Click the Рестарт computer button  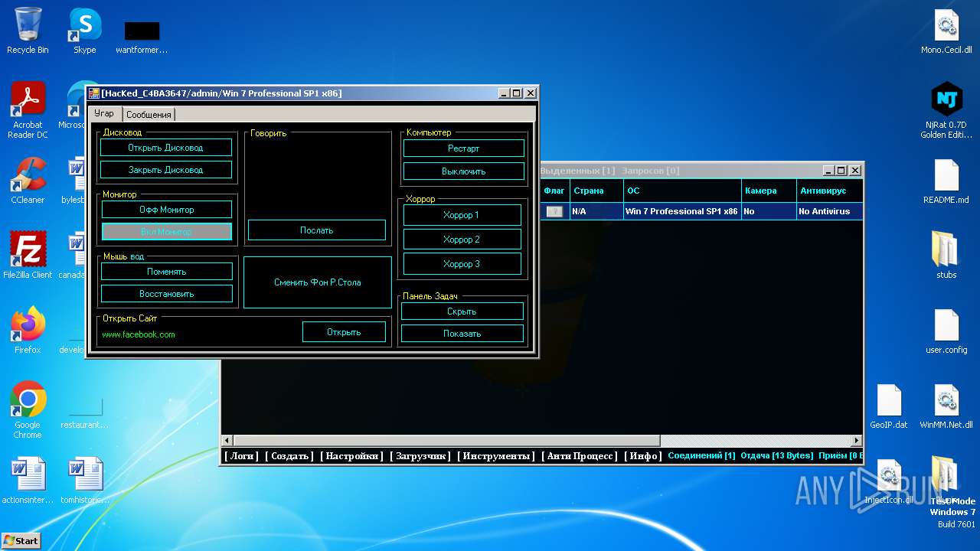(464, 148)
